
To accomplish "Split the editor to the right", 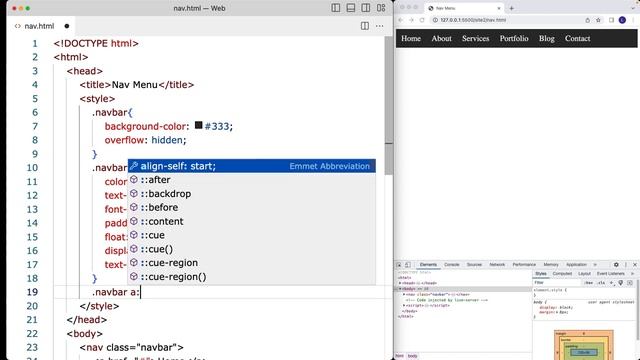I will click(x=364, y=26).
